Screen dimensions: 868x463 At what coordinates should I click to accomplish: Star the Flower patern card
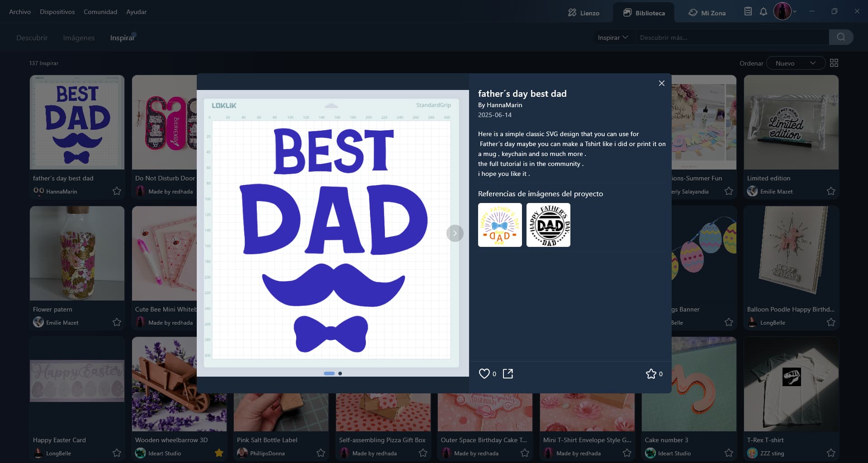click(117, 322)
